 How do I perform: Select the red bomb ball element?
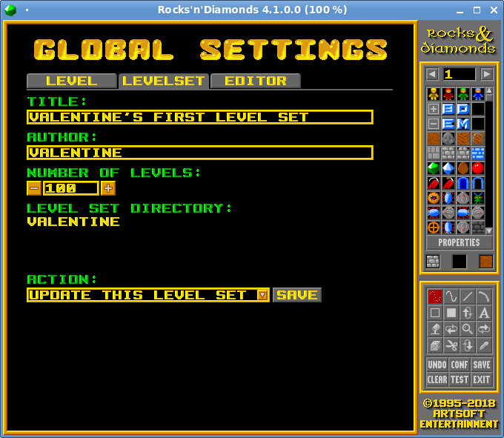point(478,168)
